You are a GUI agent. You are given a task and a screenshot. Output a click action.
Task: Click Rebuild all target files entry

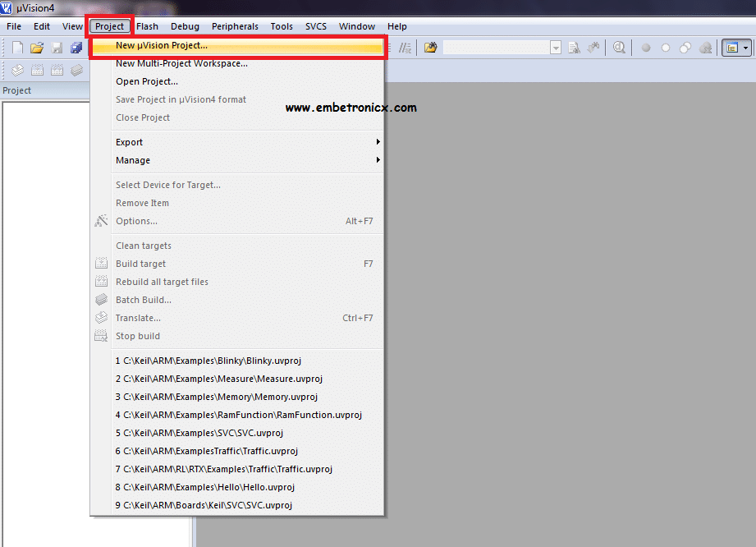238,282
